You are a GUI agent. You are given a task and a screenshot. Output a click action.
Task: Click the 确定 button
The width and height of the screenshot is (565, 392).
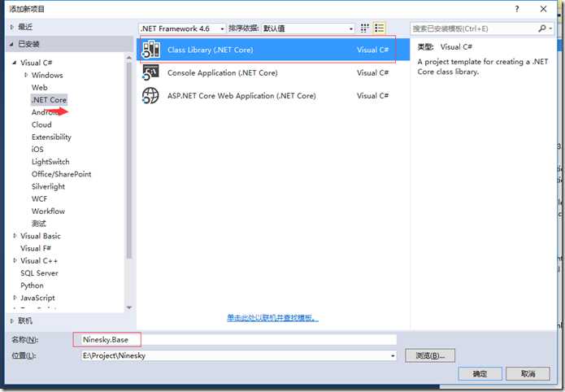[x=480, y=374]
